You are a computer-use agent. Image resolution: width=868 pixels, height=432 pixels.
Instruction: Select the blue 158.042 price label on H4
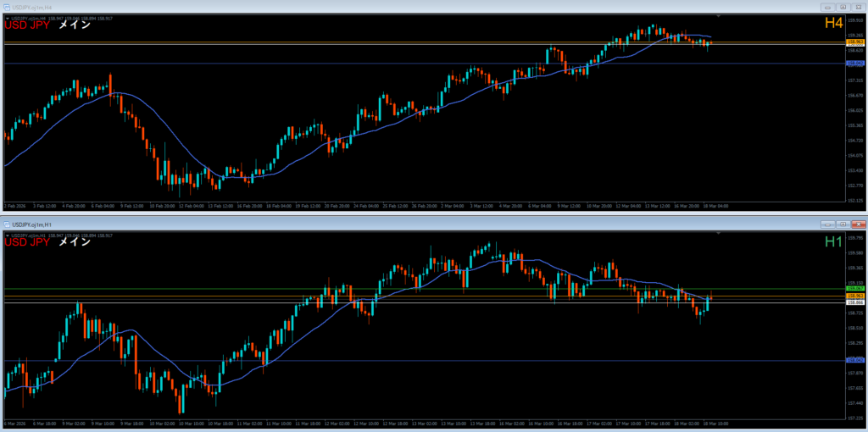coord(854,64)
